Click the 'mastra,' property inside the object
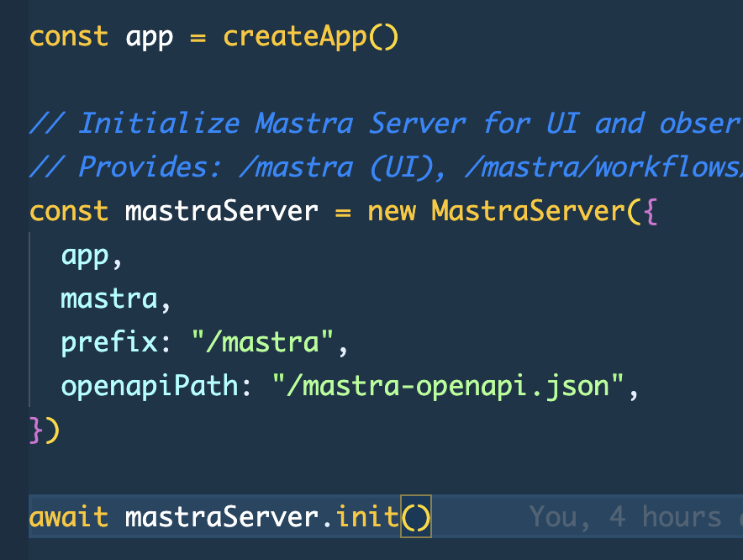 click(116, 299)
